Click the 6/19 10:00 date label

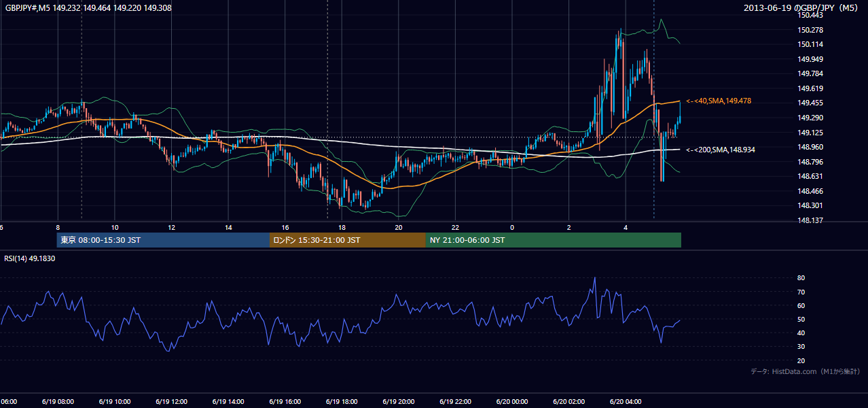pyautogui.click(x=114, y=402)
